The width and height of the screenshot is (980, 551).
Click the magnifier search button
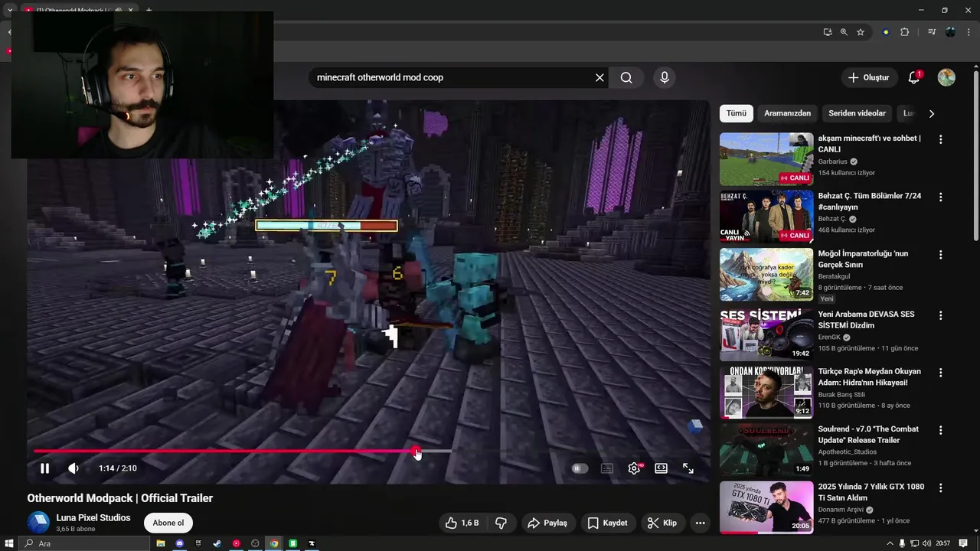pyautogui.click(x=626, y=77)
